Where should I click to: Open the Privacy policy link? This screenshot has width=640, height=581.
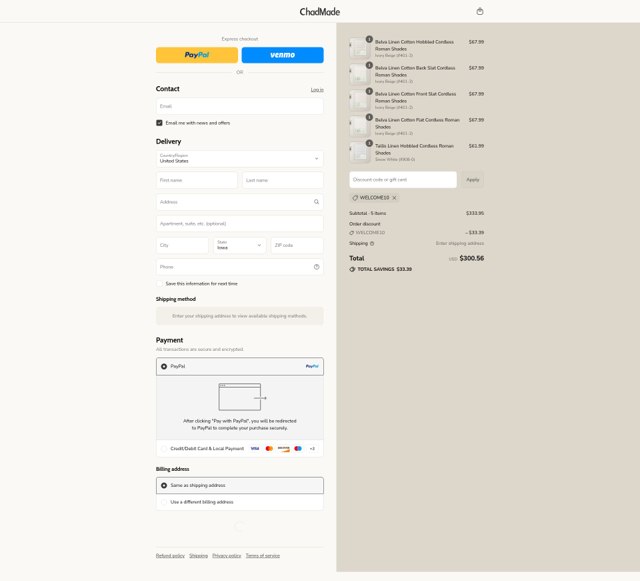(227, 556)
